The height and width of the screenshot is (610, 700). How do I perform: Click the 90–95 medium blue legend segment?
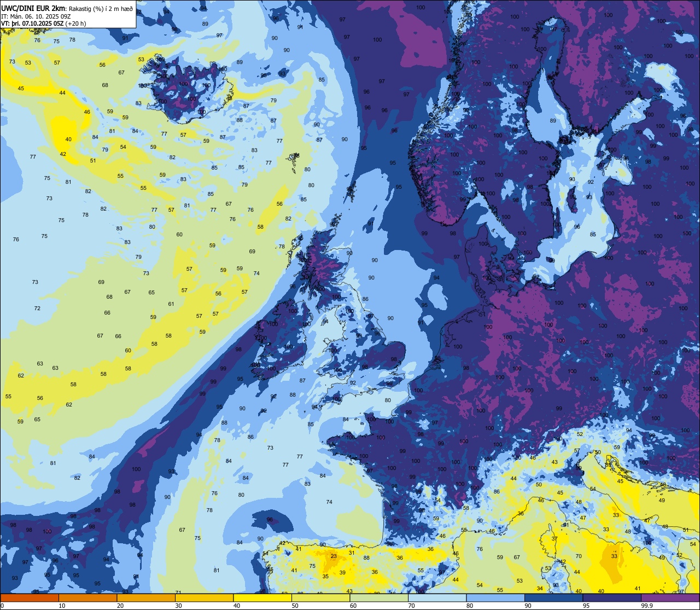point(553,597)
